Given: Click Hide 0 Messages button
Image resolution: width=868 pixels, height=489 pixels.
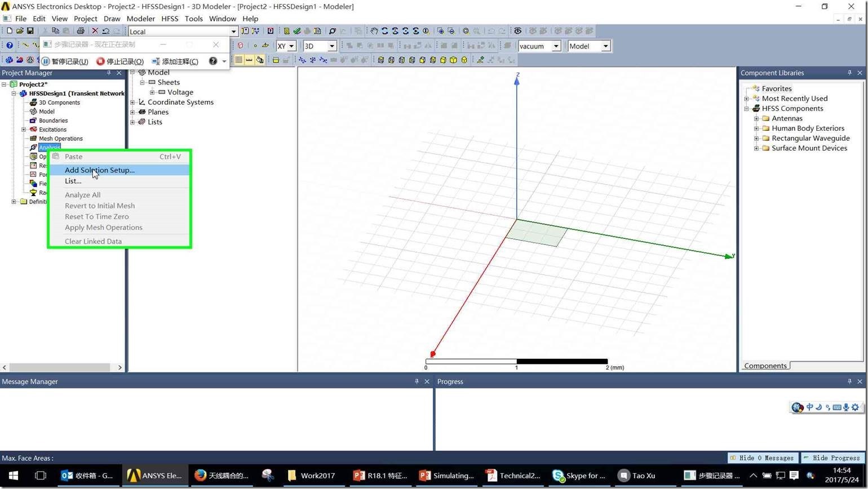Looking at the screenshot, I should coord(763,458).
